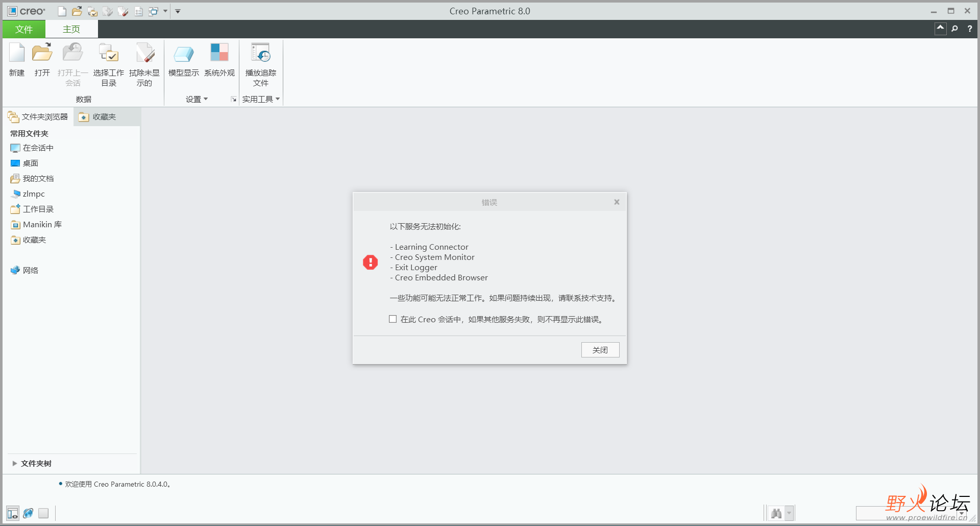Screen dimensions: 980x526
Task: Click the command search magnifier icon
Action: [x=954, y=29]
